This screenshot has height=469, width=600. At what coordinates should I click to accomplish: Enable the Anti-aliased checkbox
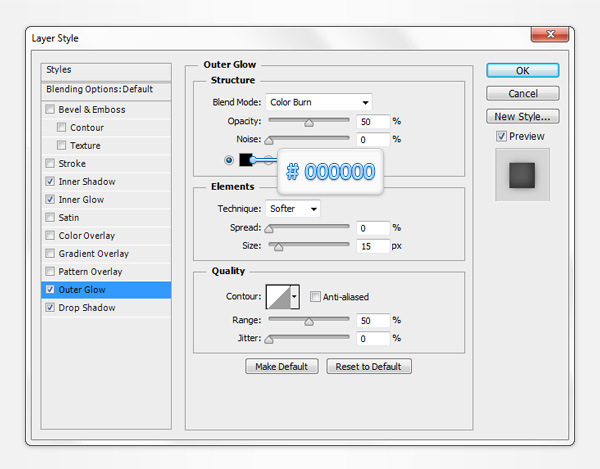[x=316, y=297]
